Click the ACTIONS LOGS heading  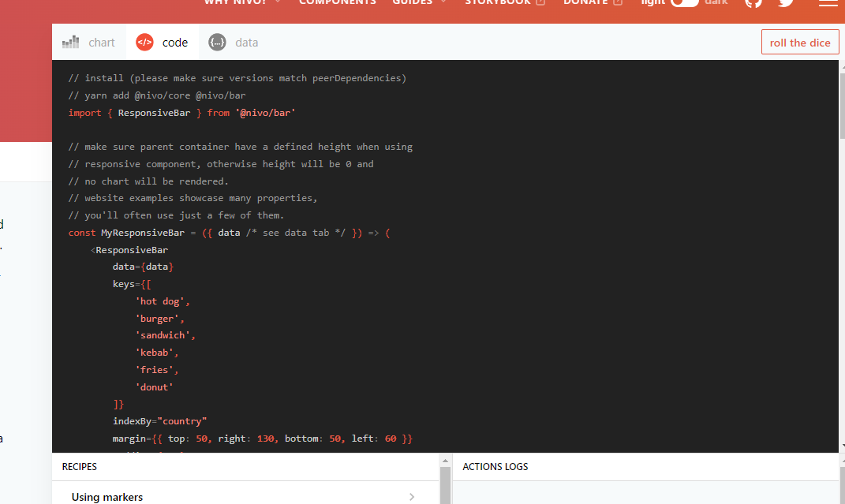tap(495, 467)
